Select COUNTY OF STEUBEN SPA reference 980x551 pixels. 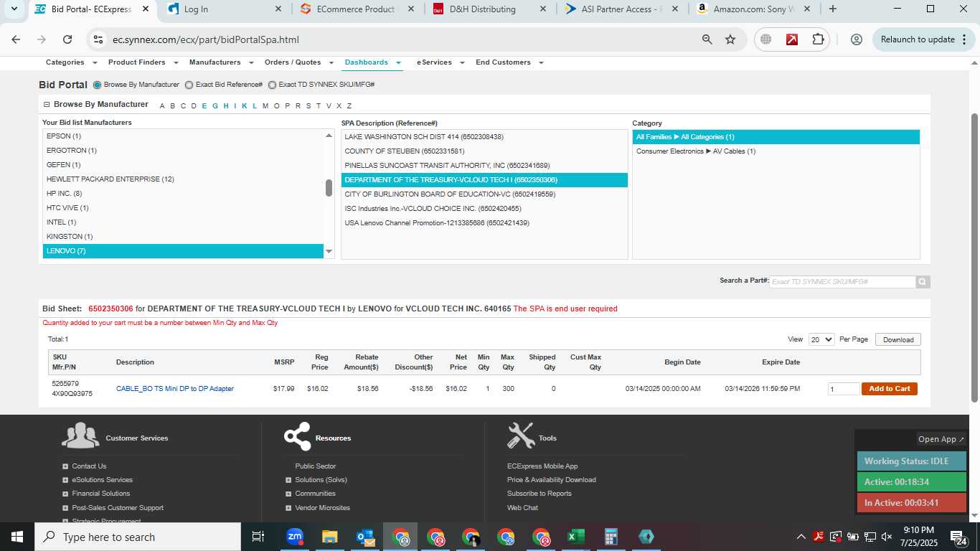click(x=484, y=151)
